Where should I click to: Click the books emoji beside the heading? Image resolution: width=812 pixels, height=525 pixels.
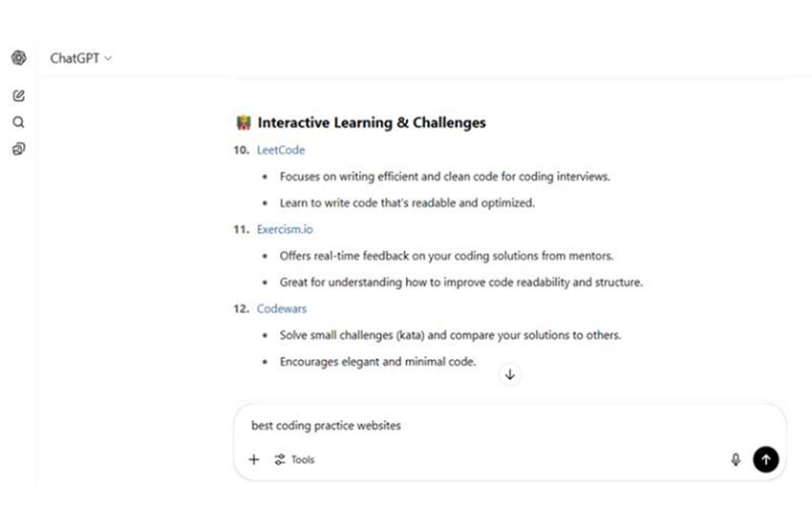244,123
